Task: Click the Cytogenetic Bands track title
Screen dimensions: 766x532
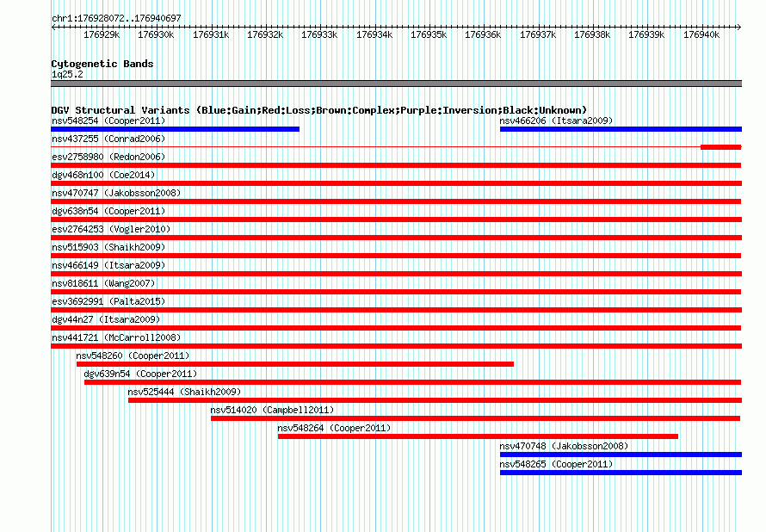Action: 102,64
